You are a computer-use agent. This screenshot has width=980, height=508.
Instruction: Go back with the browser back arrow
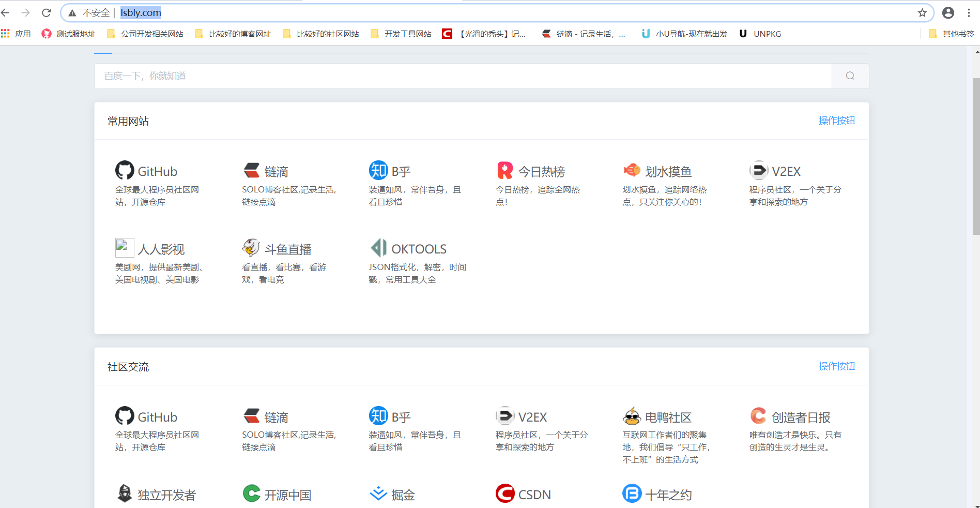point(5,12)
